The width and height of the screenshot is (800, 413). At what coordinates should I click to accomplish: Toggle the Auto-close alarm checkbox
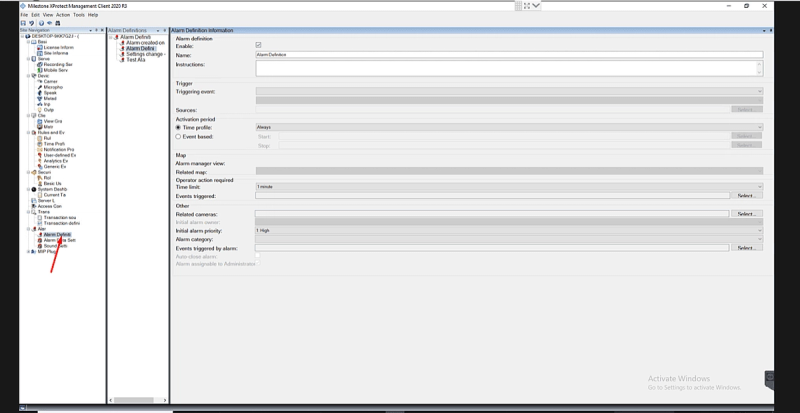click(x=258, y=256)
